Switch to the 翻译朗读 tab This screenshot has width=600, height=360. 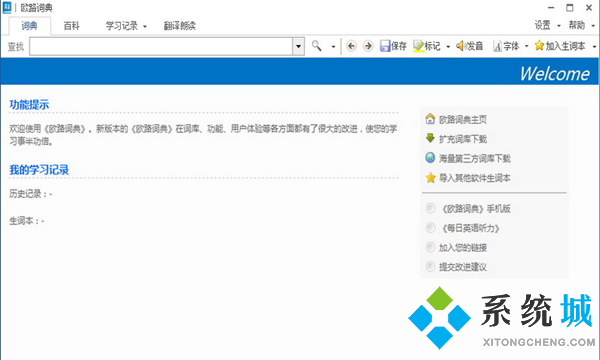180,26
